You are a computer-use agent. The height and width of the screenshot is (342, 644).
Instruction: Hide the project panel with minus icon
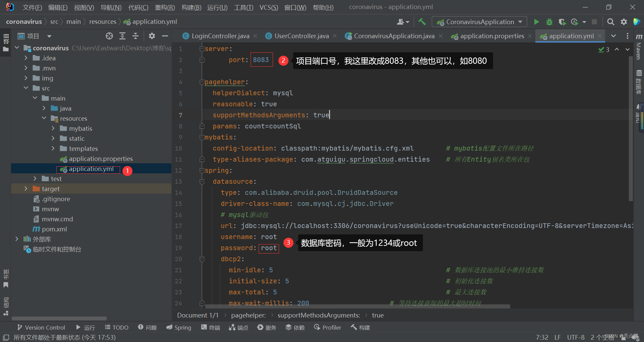coord(165,36)
